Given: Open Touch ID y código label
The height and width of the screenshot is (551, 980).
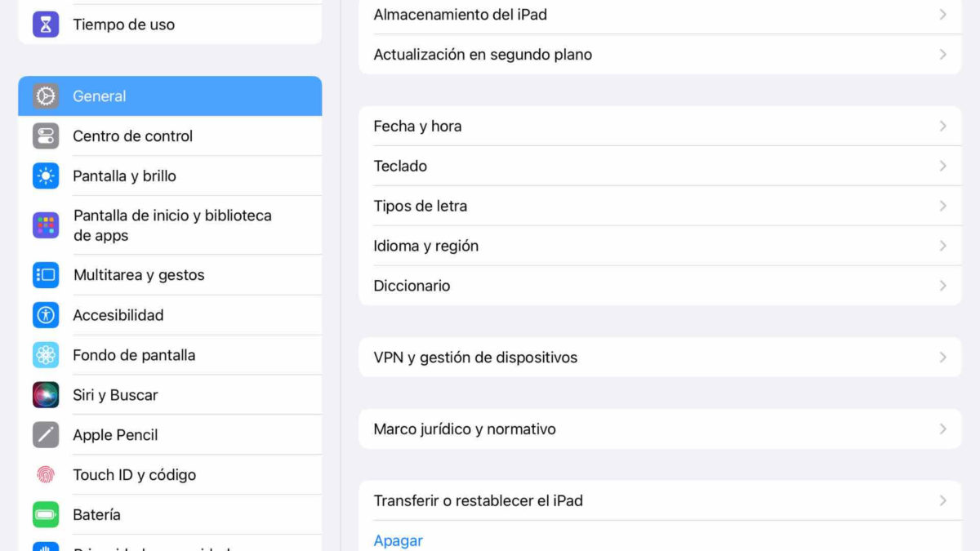Looking at the screenshot, I should pyautogui.click(x=134, y=474).
